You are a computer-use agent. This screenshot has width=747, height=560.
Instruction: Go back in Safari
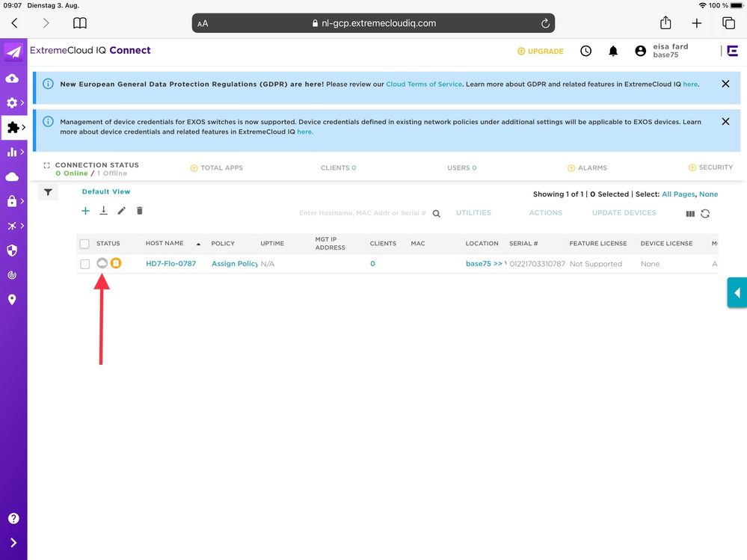15,23
